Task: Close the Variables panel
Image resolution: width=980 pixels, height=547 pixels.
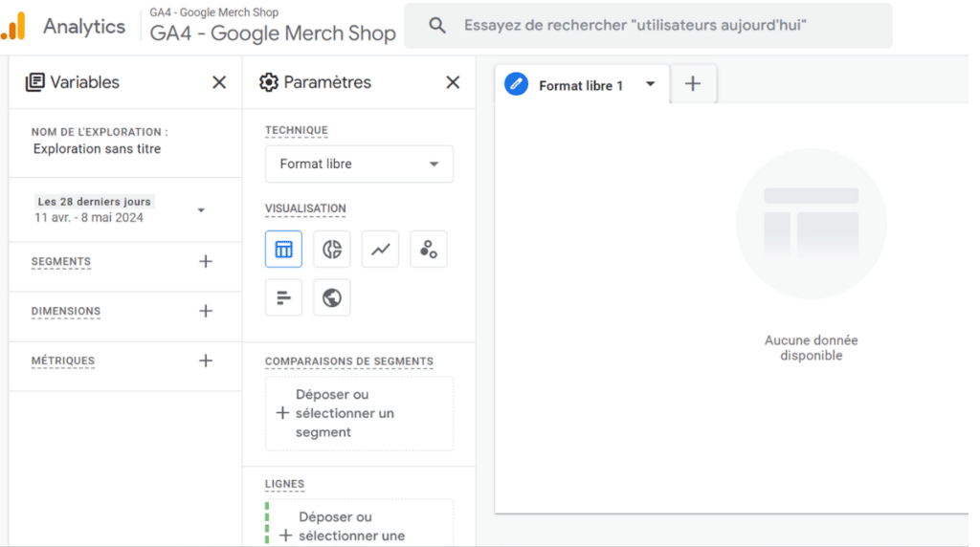Action: point(219,82)
